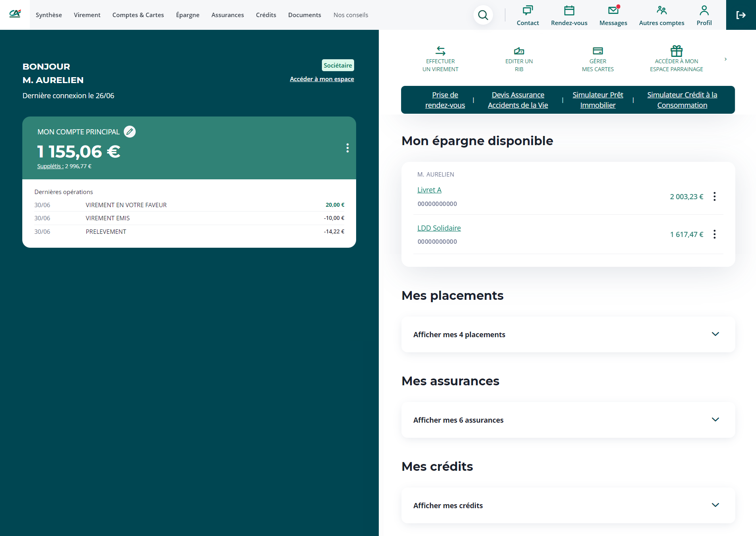Viewport: 756px width, 536px height.
Task: Expand Afficher mes 4 placements
Action: click(568, 334)
